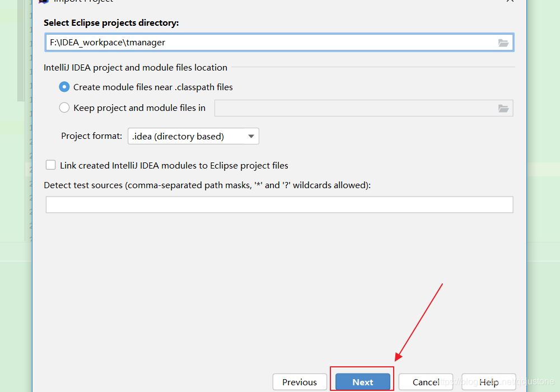Click the Select Eclipse projects directory label
The height and width of the screenshot is (392, 560).
(111, 23)
